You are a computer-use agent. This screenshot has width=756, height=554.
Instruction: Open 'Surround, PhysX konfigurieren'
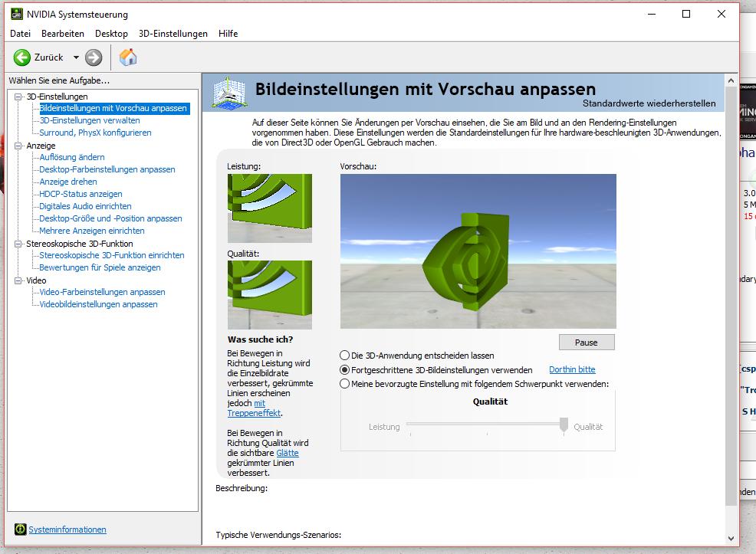(95, 133)
